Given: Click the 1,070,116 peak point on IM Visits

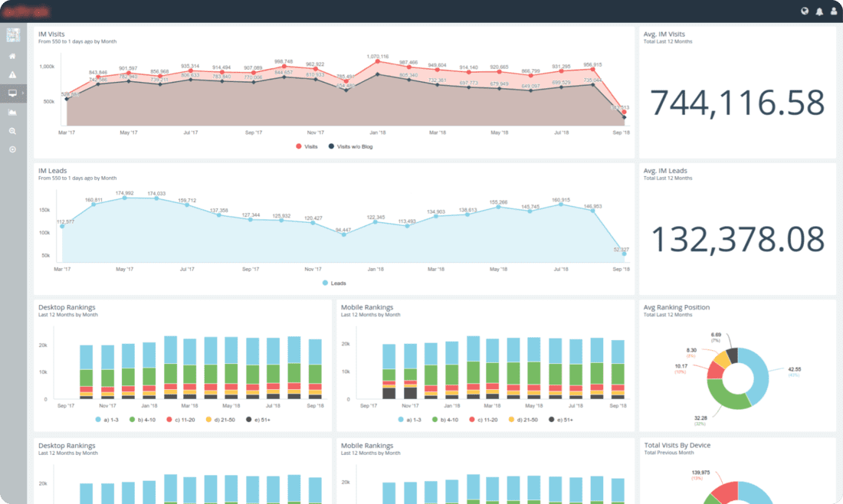Looking at the screenshot, I should pos(377,62).
